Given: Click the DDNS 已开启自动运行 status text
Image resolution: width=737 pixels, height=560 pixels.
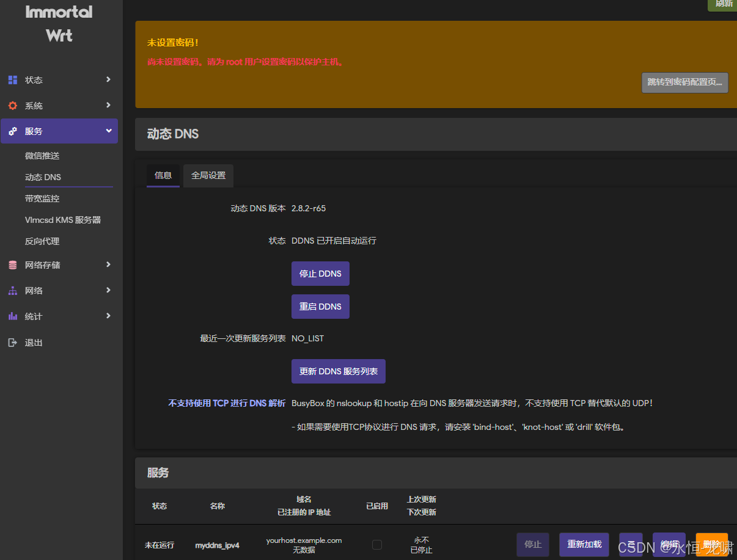Looking at the screenshot, I should pos(334,241).
